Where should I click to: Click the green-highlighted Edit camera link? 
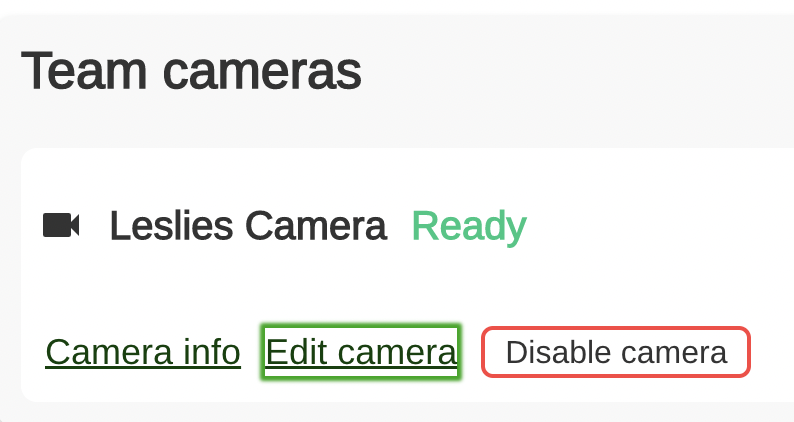coord(361,352)
